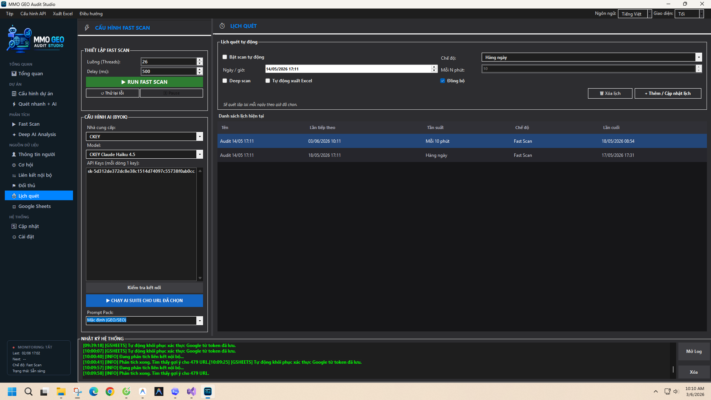Click Delay (ms) input field
Viewport: 711px width, 400px height.
pos(169,71)
